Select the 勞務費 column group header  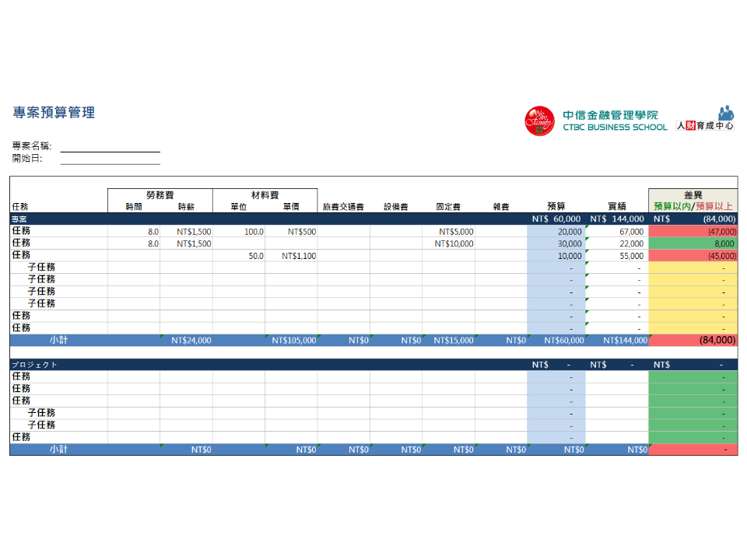point(160,195)
